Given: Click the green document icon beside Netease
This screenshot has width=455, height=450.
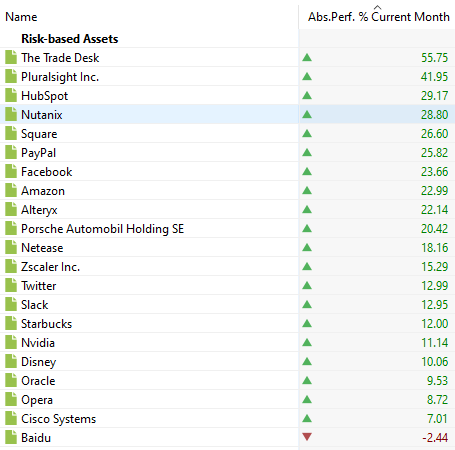Looking at the screenshot, I should [x=11, y=247].
